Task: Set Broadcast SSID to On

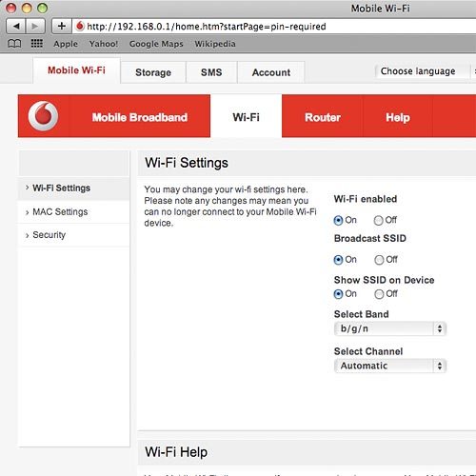Action: [x=338, y=260]
